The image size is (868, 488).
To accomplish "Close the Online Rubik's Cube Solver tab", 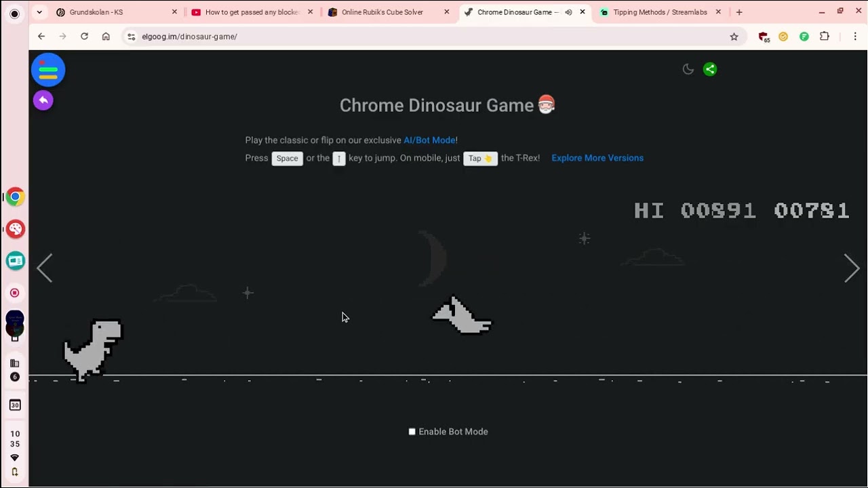I will click(x=446, y=12).
